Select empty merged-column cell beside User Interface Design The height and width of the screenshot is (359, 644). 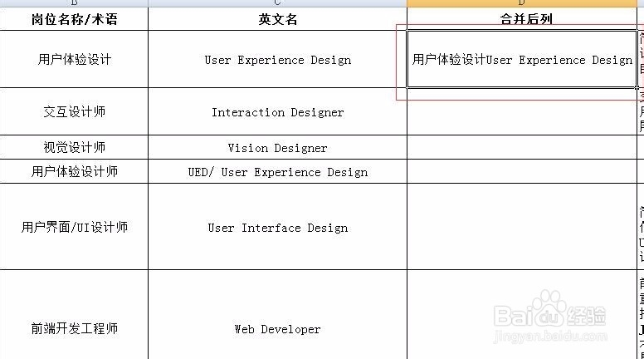click(x=522, y=227)
